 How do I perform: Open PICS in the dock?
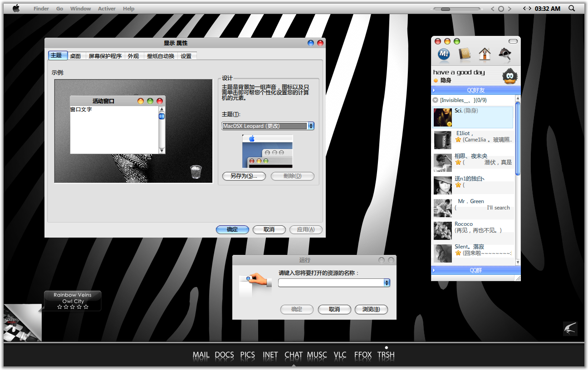tap(248, 355)
